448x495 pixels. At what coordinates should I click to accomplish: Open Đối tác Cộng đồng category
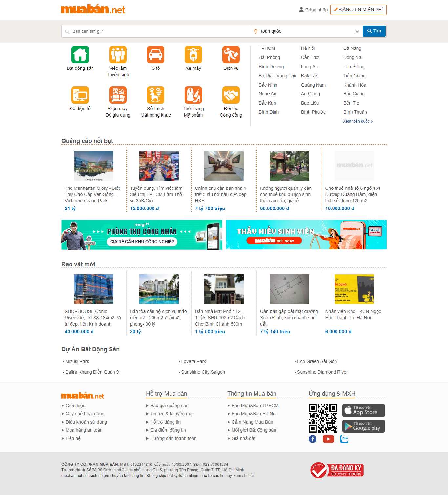(x=231, y=95)
